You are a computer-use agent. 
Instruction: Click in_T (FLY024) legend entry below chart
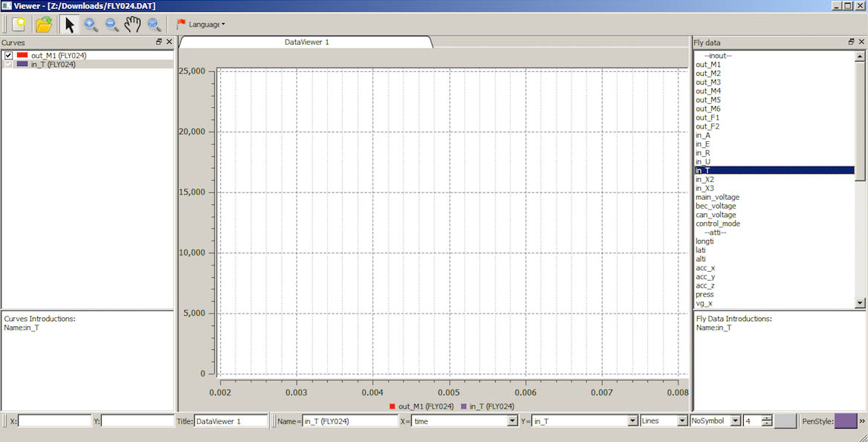coord(488,406)
